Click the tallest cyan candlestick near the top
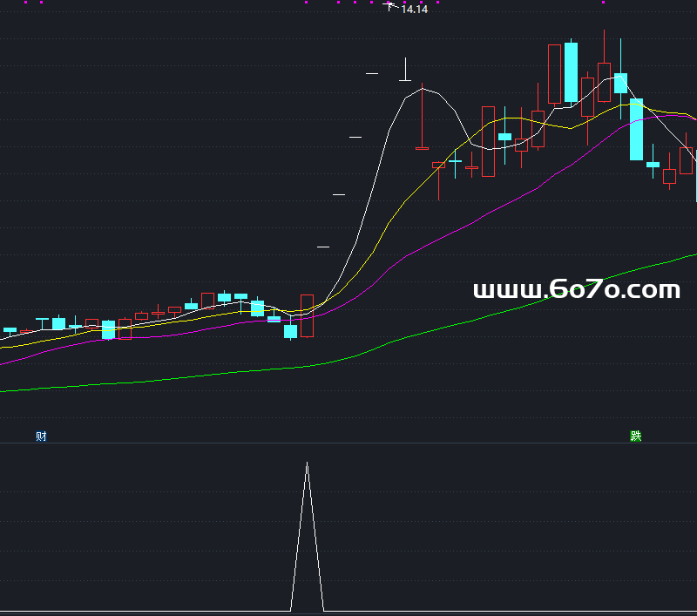This screenshot has width=697, height=616. click(571, 72)
